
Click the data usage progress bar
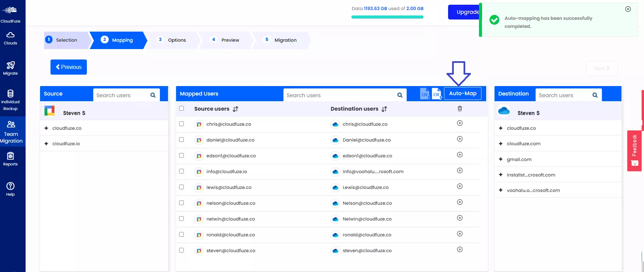pyautogui.click(x=387, y=17)
